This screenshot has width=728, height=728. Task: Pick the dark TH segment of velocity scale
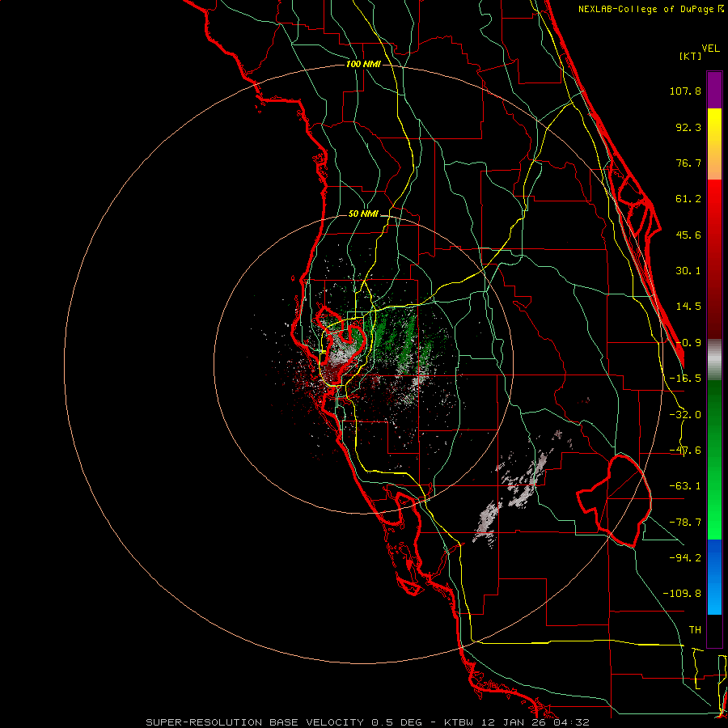[x=714, y=630]
